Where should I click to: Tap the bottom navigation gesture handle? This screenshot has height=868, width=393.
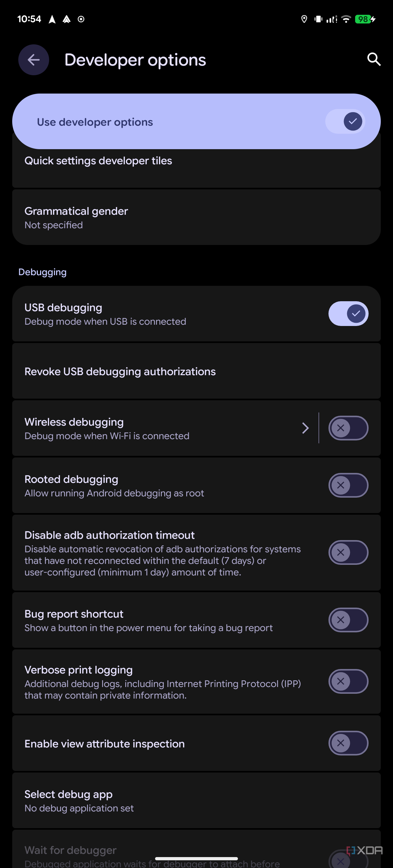[197, 858]
